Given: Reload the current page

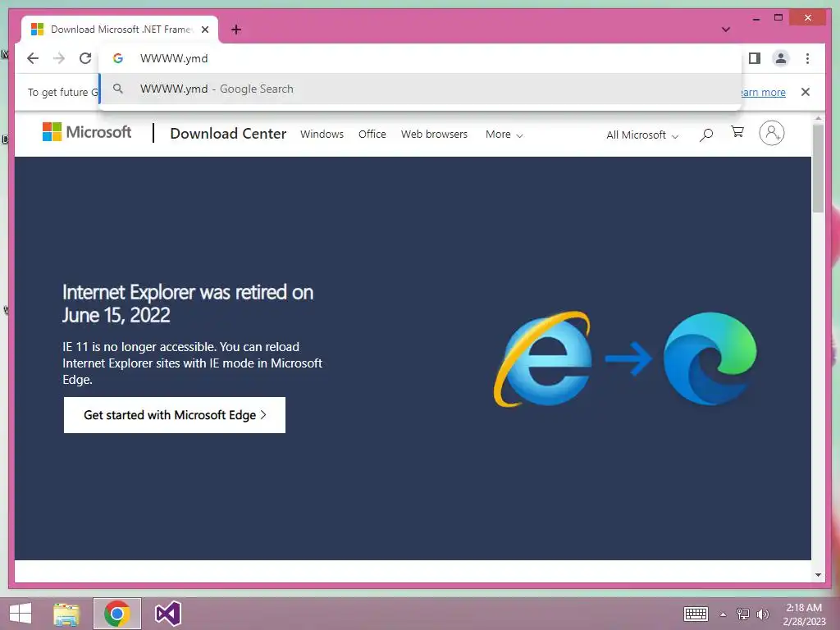Looking at the screenshot, I should [85, 58].
